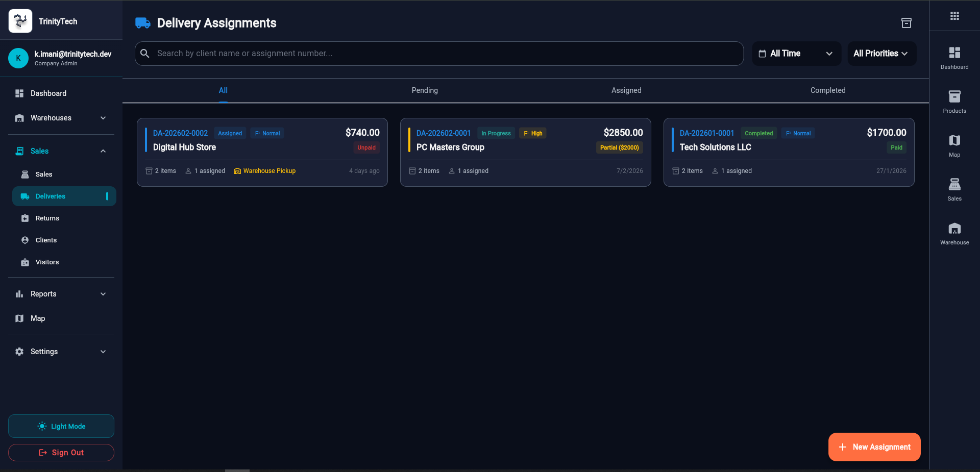The height and width of the screenshot is (472, 980).
Task: Open the DA-202602-0001 PC Masters Group card
Action: click(x=525, y=152)
